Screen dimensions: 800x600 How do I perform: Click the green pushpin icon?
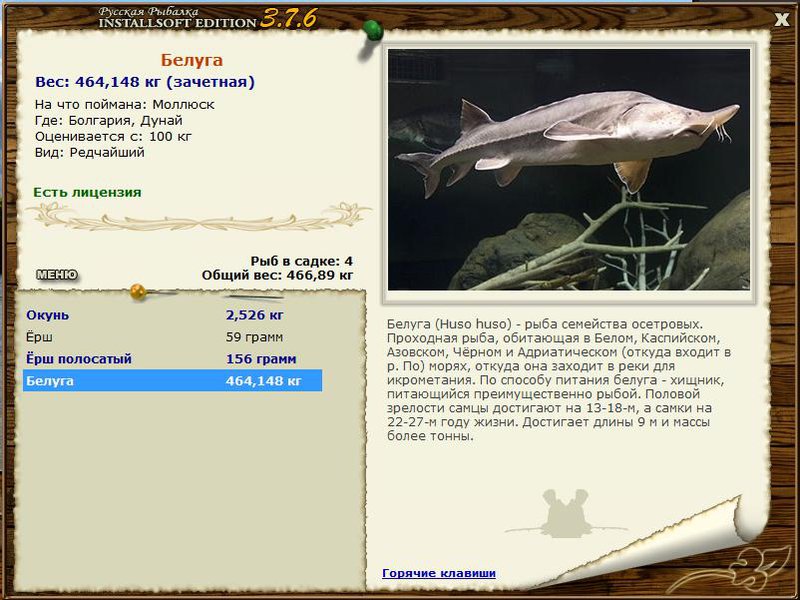(x=372, y=31)
